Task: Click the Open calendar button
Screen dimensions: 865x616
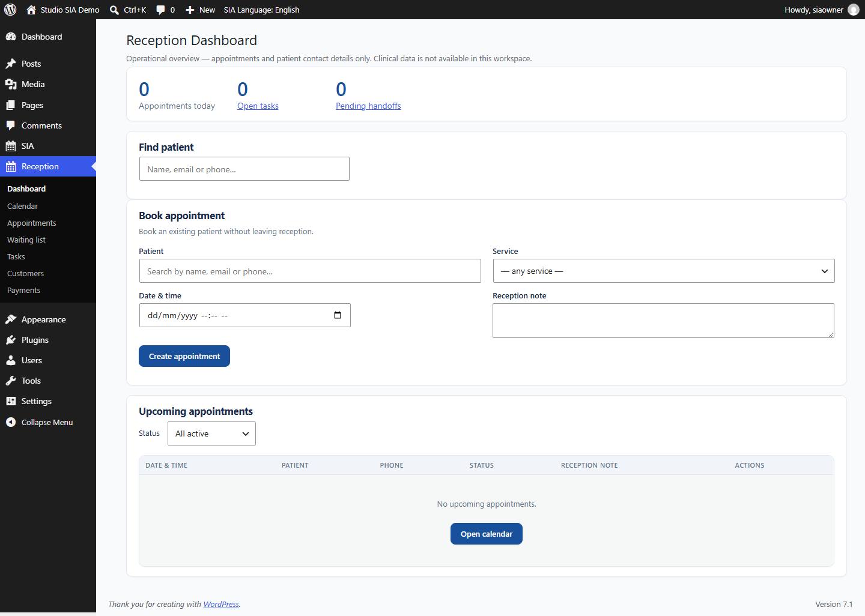Action: [x=487, y=534]
